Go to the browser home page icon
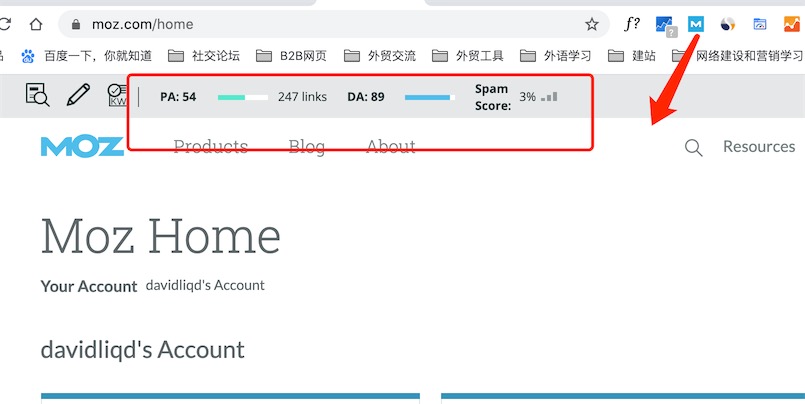This screenshot has width=805, height=404. pyautogui.click(x=35, y=24)
